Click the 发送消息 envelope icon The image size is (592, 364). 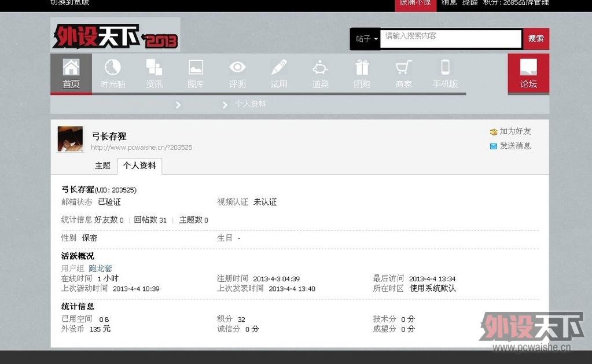tap(494, 146)
